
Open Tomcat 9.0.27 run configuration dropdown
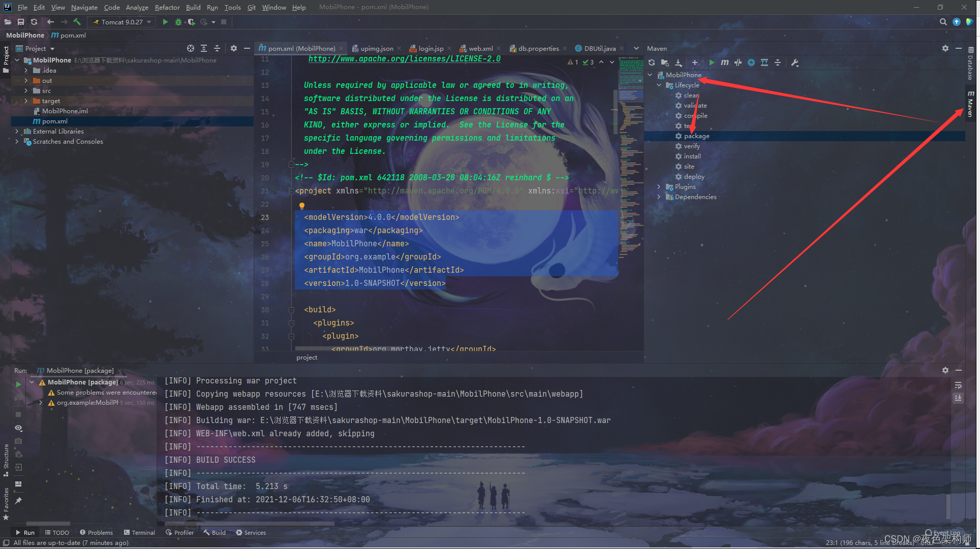point(123,22)
